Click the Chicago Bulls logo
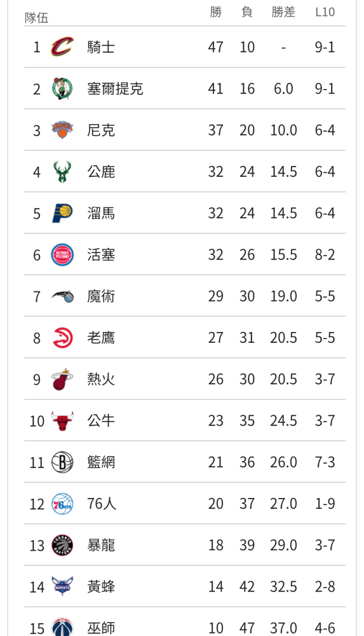 (x=62, y=420)
